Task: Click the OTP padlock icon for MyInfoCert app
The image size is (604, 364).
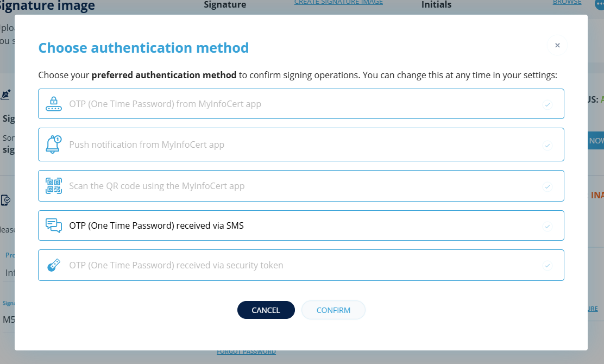Action: pyautogui.click(x=53, y=103)
